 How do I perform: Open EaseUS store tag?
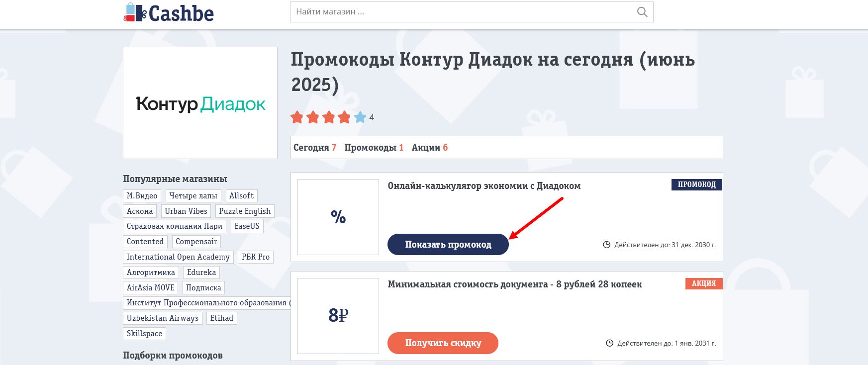click(247, 226)
